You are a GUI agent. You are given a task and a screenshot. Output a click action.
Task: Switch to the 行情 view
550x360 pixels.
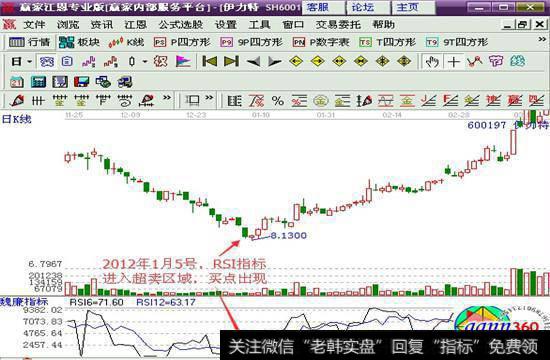tap(29, 42)
